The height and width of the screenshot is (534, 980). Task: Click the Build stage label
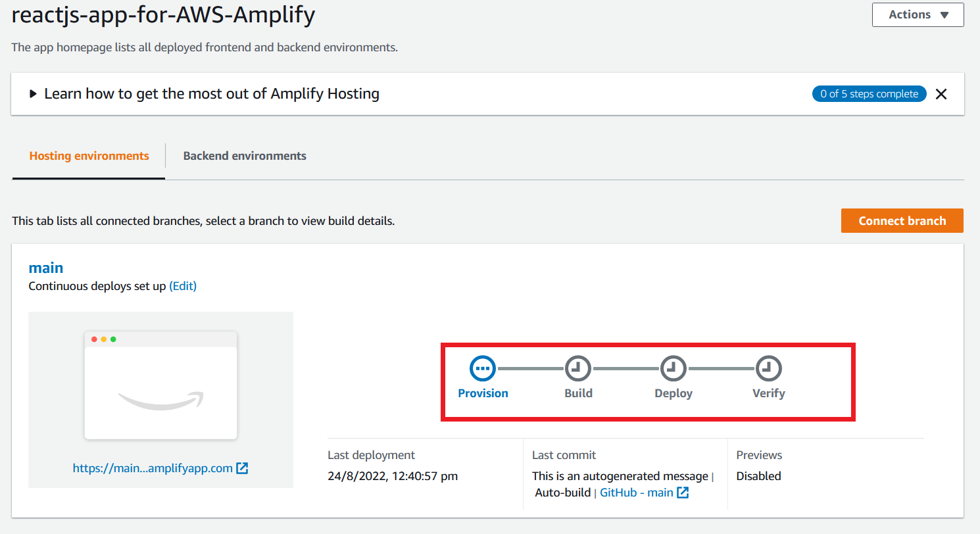[x=578, y=393]
